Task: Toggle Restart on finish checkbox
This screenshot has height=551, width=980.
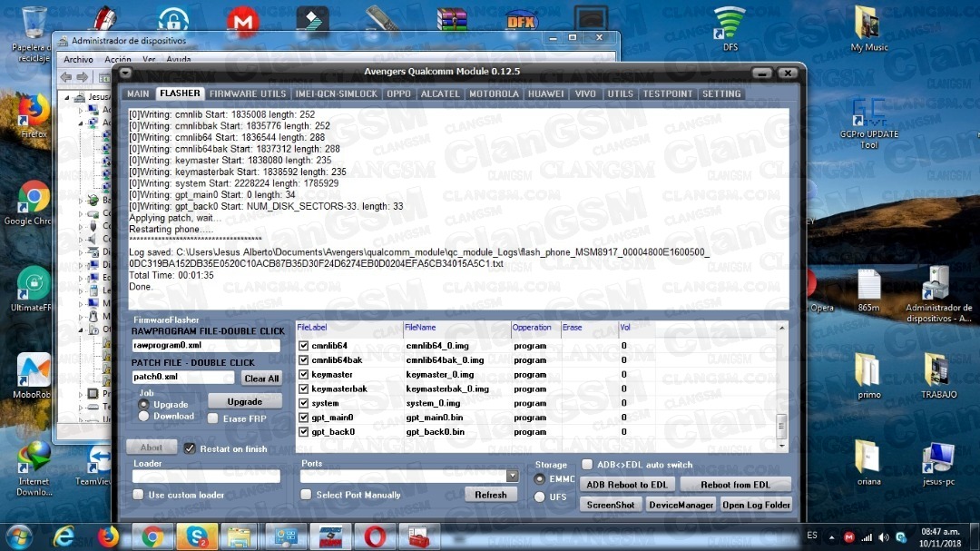Action: tap(190, 448)
